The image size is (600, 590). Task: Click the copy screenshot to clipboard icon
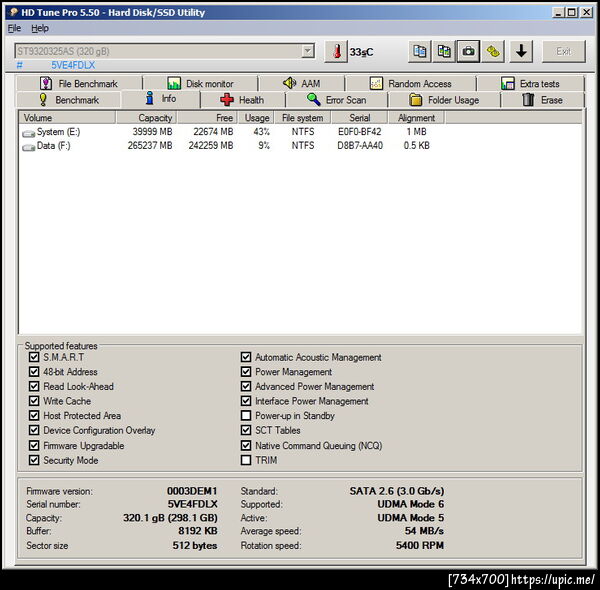[443, 51]
